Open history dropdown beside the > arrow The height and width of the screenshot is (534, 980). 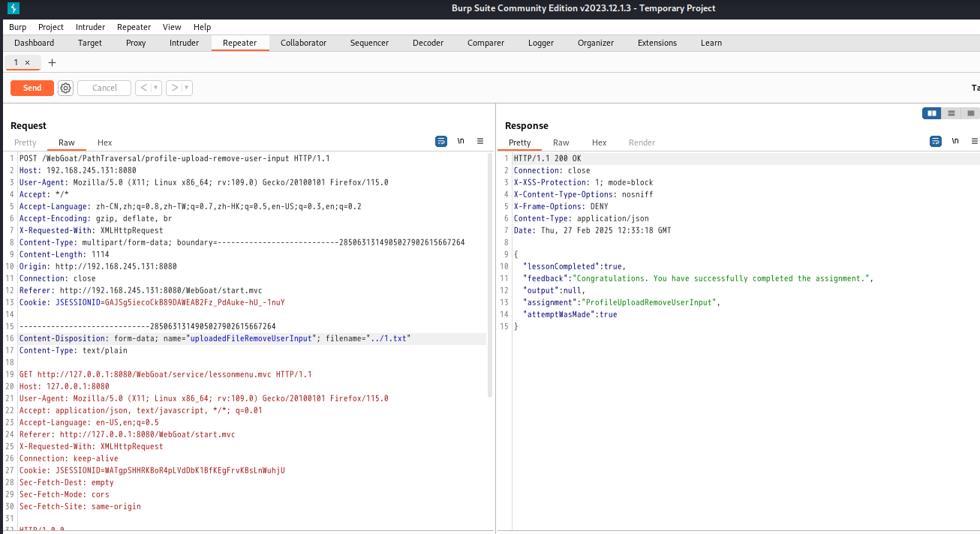click(187, 88)
